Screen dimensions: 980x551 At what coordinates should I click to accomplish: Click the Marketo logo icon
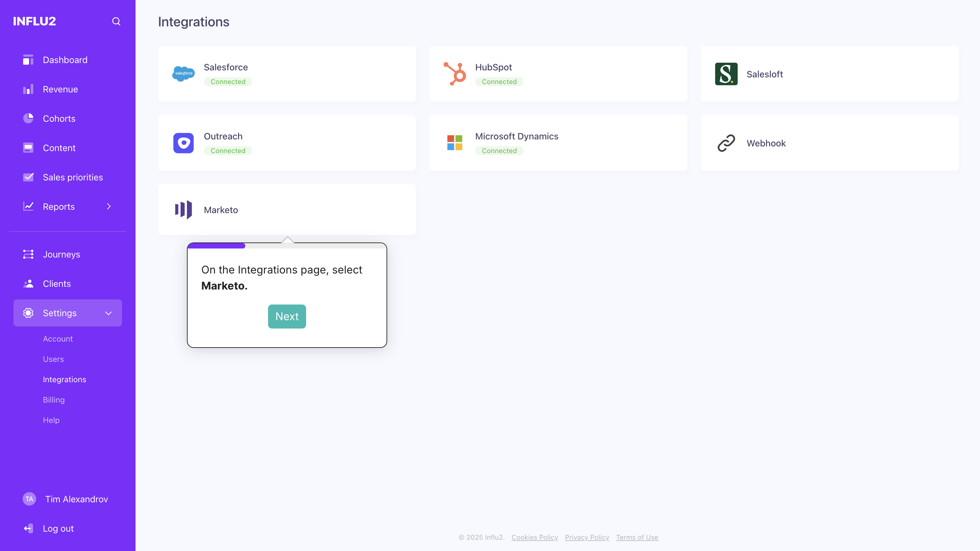click(183, 210)
